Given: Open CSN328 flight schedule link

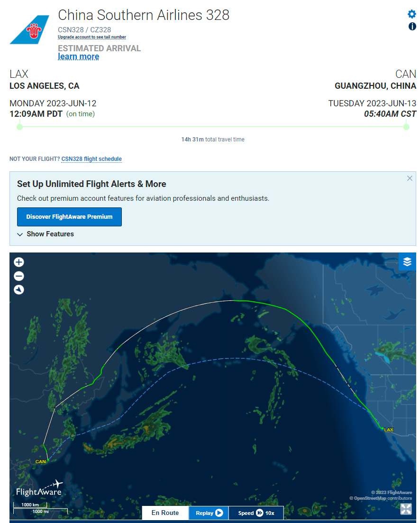Looking at the screenshot, I should [91, 159].
